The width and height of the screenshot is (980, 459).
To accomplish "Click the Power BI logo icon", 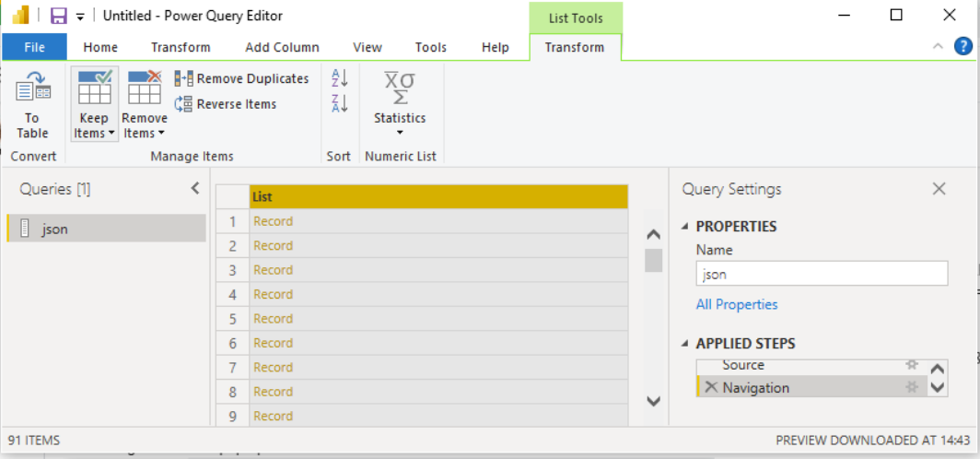I will pyautogui.click(x=20, y=15).
